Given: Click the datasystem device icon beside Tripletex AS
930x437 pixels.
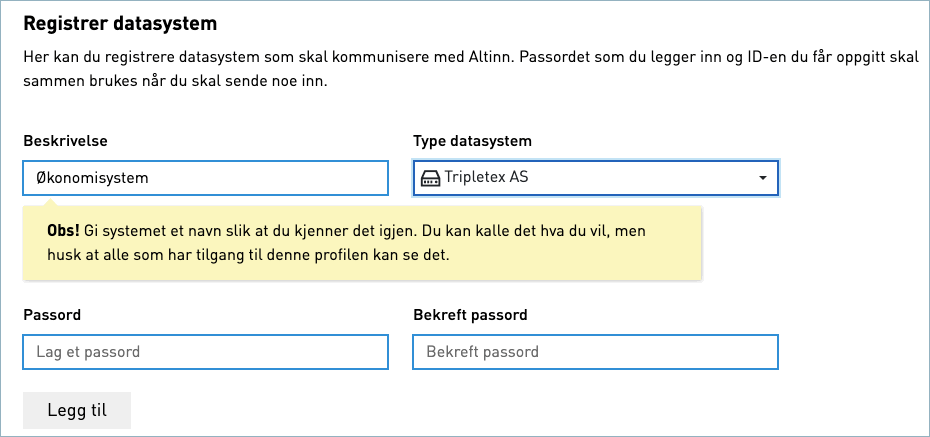Looking at the screenshot, I should pos(431,178).
